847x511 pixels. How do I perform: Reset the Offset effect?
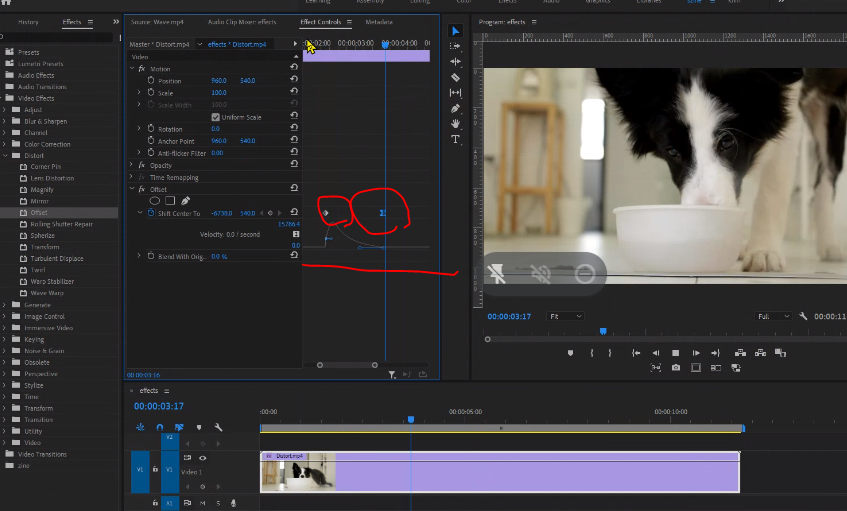point(294,188)
